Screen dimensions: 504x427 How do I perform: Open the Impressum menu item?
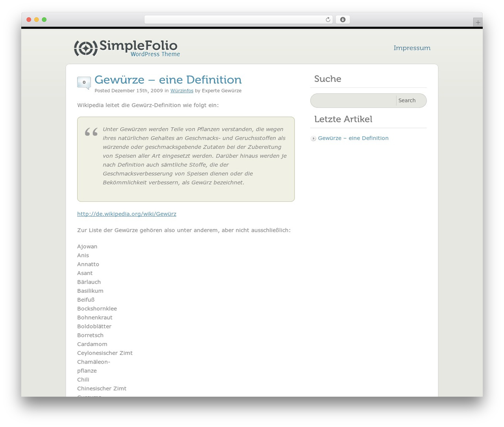click(412, 48)
